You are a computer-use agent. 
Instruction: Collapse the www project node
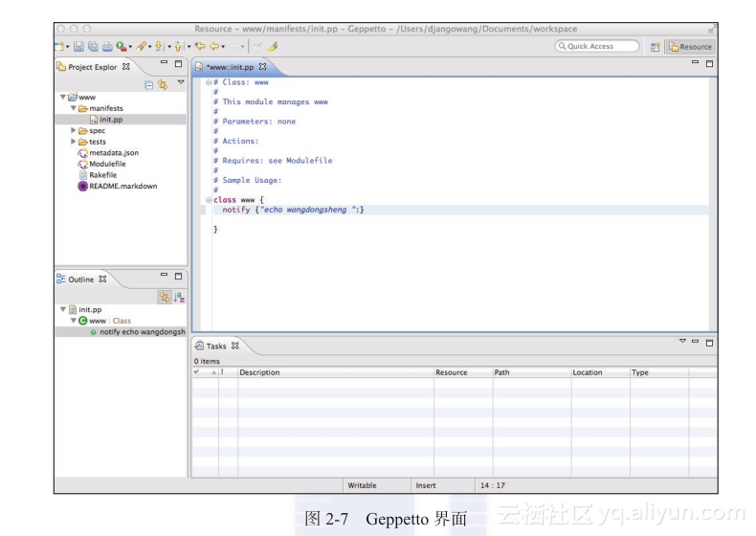click(62, 97)
